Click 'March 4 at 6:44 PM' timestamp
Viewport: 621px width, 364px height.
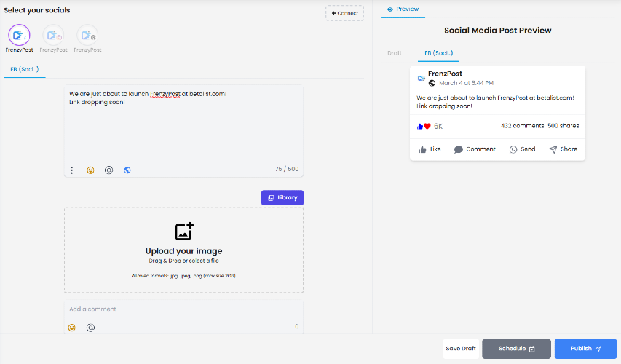point(466,83)
